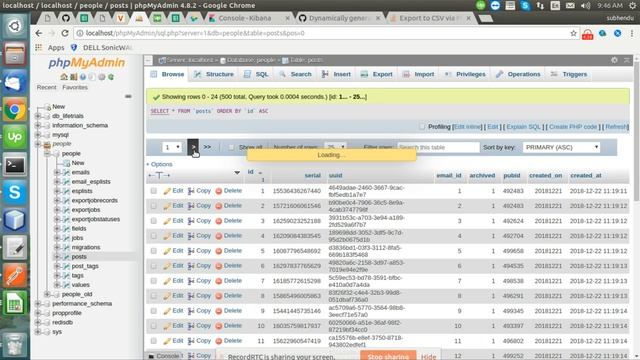Open the Insert tab

[x=336, y=74]
